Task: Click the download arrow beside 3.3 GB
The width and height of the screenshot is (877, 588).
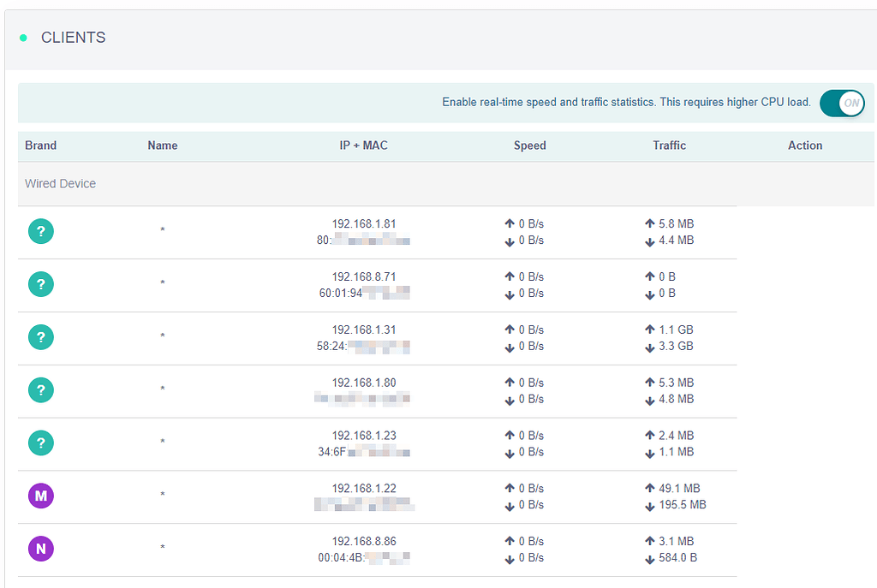Action: click(x=652, y=347)
